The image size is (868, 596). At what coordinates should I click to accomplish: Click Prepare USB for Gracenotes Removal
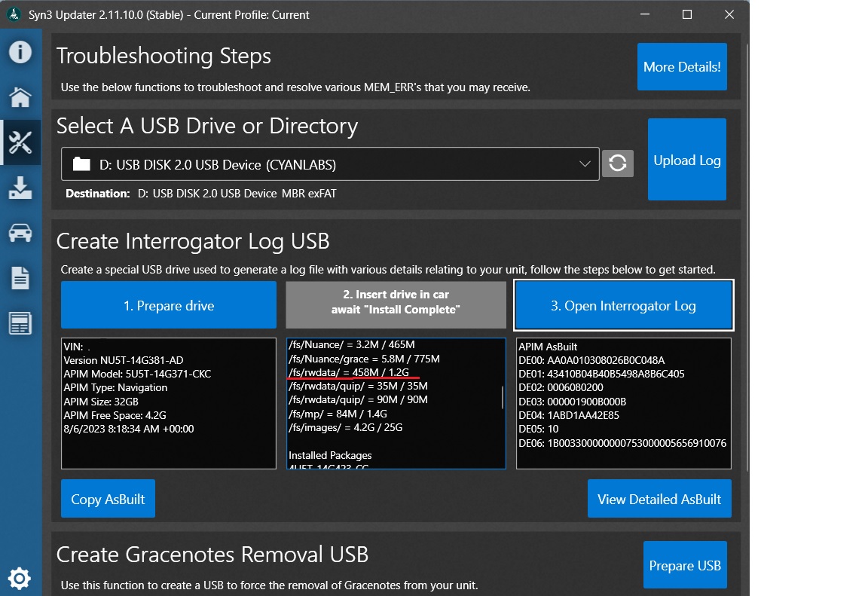click(x=684, y=565)
